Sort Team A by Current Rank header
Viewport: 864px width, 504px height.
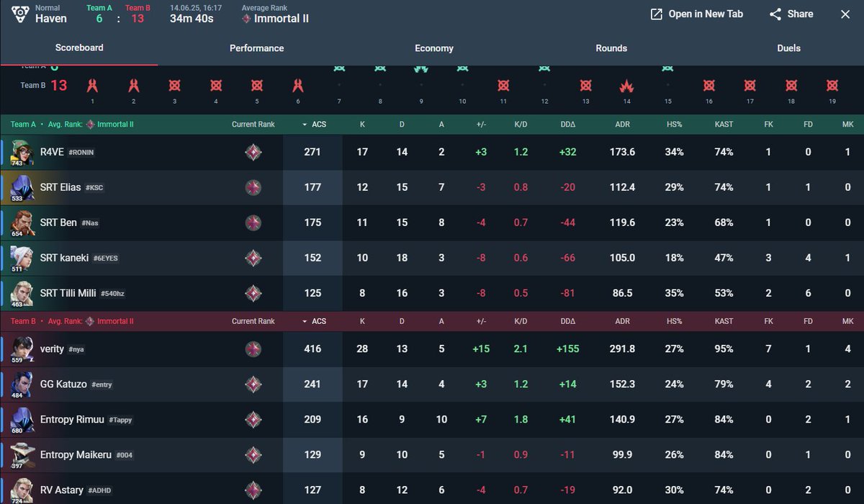[x=253, y=125]
